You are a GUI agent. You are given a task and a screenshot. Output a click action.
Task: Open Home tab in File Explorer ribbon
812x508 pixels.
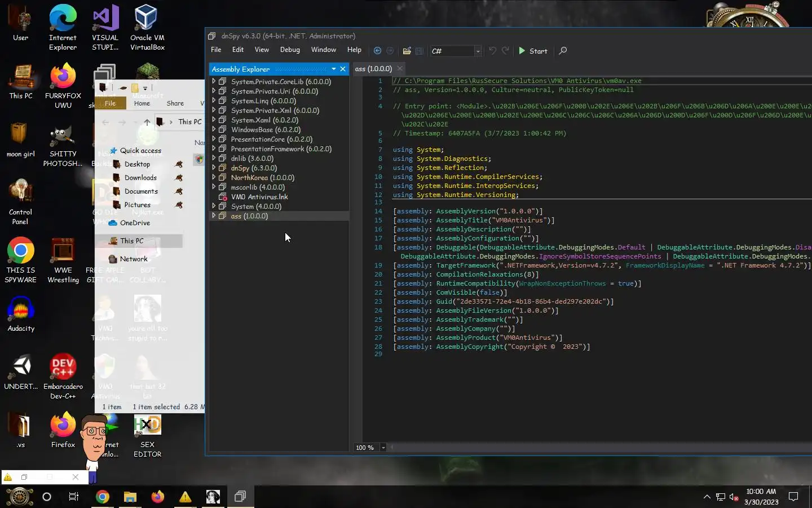coord(142,103)
